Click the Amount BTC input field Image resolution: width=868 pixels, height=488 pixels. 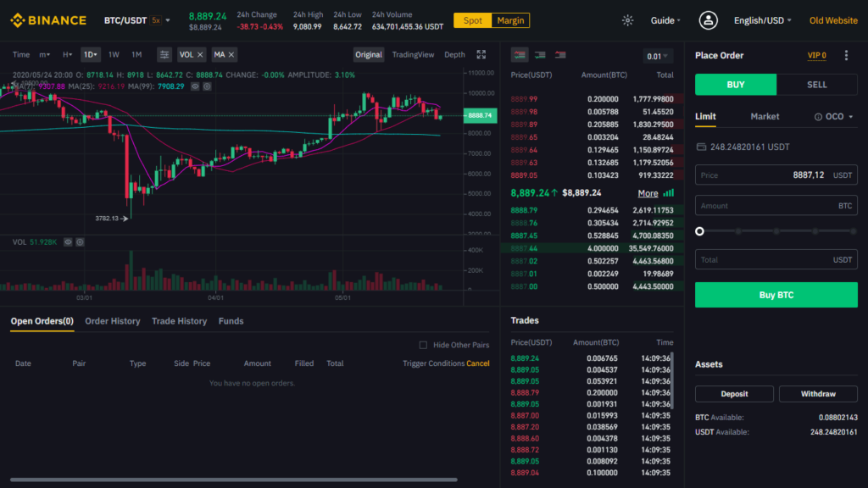tap(776, 205)
